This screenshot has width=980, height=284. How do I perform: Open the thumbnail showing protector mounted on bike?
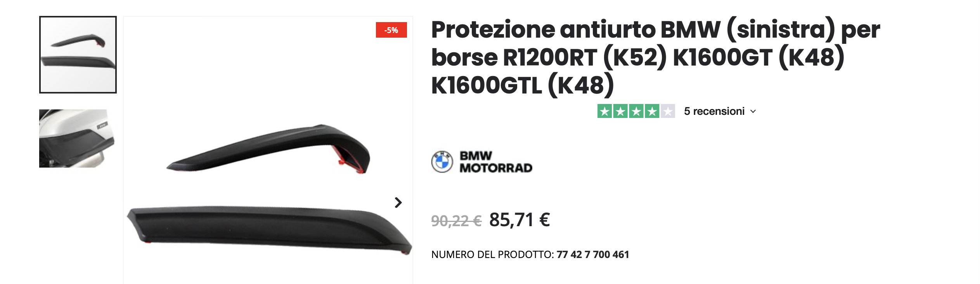pos(77,139)
